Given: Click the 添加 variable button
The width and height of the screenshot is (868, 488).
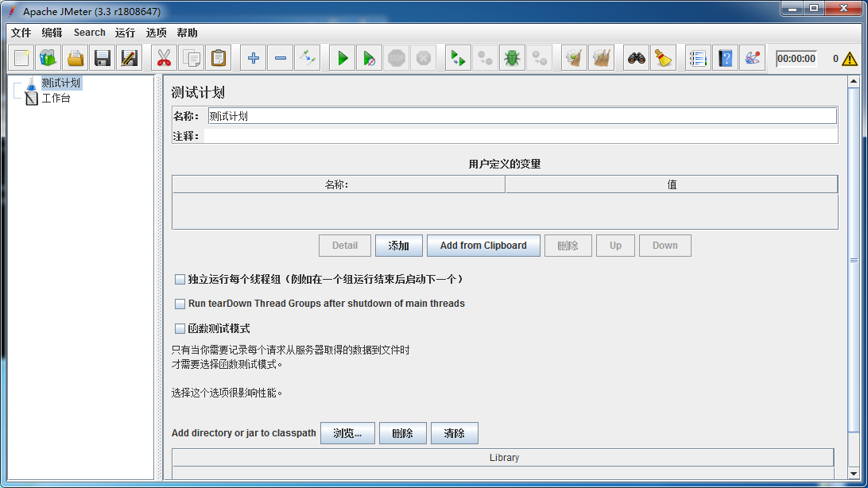Looking at the screenshot, I should [x=398, y=246].
